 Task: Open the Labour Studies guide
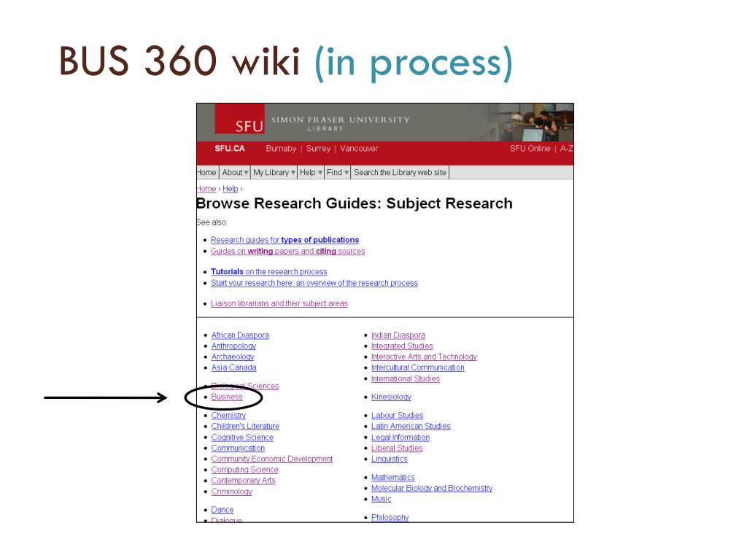click(398, 415)
